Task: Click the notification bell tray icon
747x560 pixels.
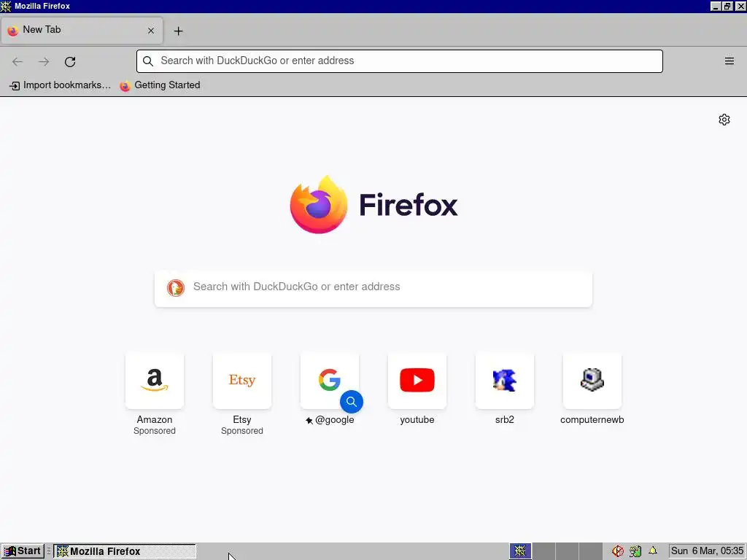Action: pos(653,551)
